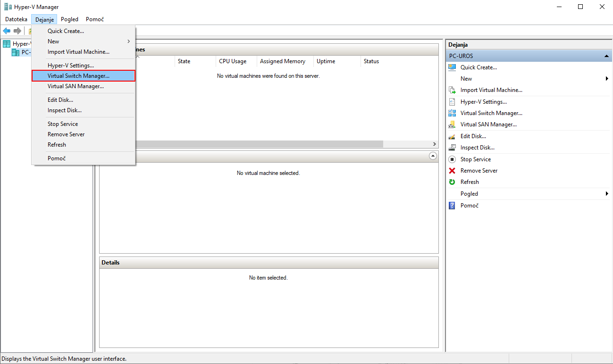Click the Hyper-V Settings icon in the Actions pane

coord(452,102)
